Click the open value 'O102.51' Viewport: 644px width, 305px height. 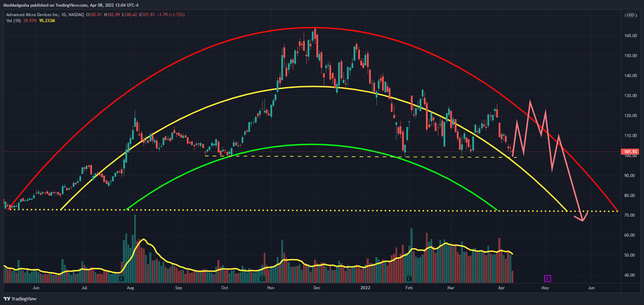[x=94, y=15]
